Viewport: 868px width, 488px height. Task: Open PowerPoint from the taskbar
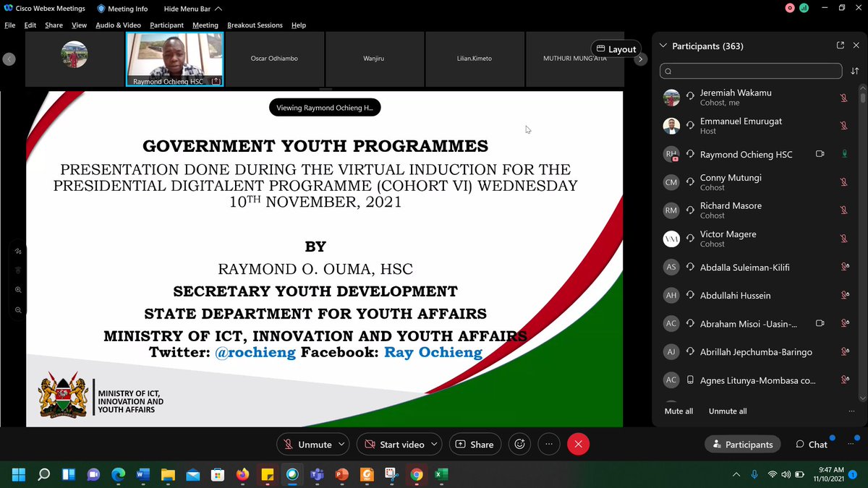tap(341, 474)
